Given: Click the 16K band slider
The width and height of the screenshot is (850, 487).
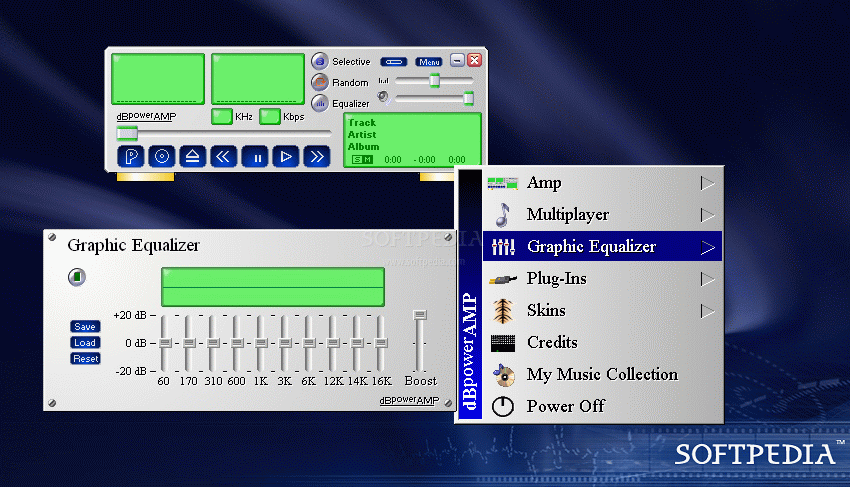Looking at the screenshot, I should click(x=381, y=343).
